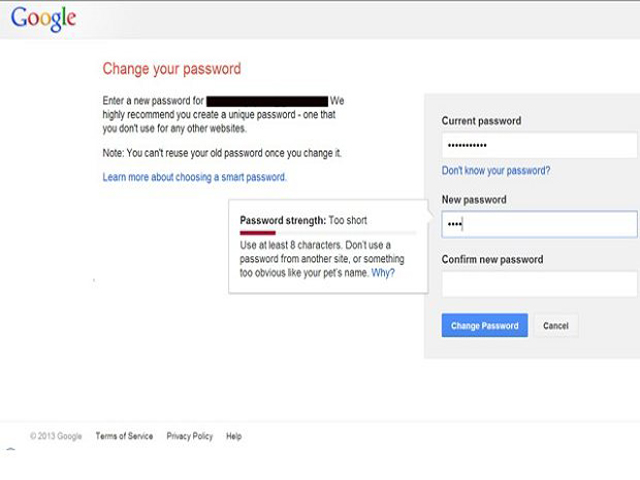Click the Cancel button
This screenshot has width=640, height=480.
pyautogui.click(x=556, y=326)
